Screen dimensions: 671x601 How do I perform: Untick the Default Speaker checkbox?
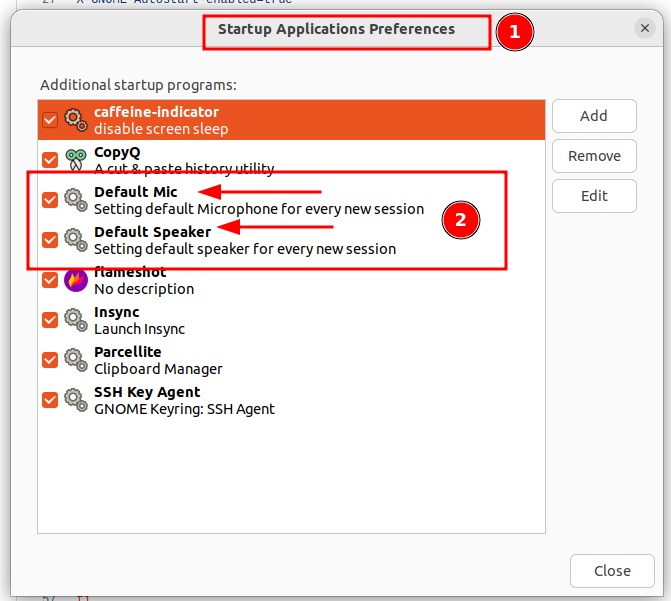tap(50, 240)
